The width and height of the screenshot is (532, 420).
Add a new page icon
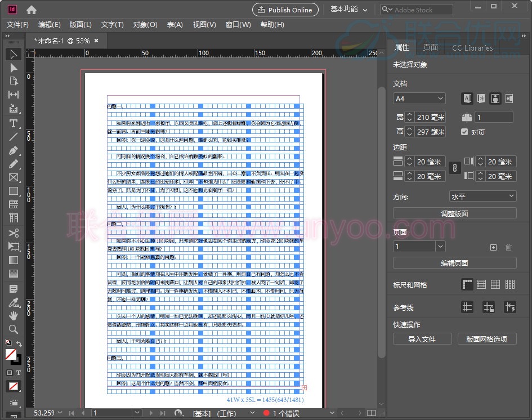pos(493,247)
